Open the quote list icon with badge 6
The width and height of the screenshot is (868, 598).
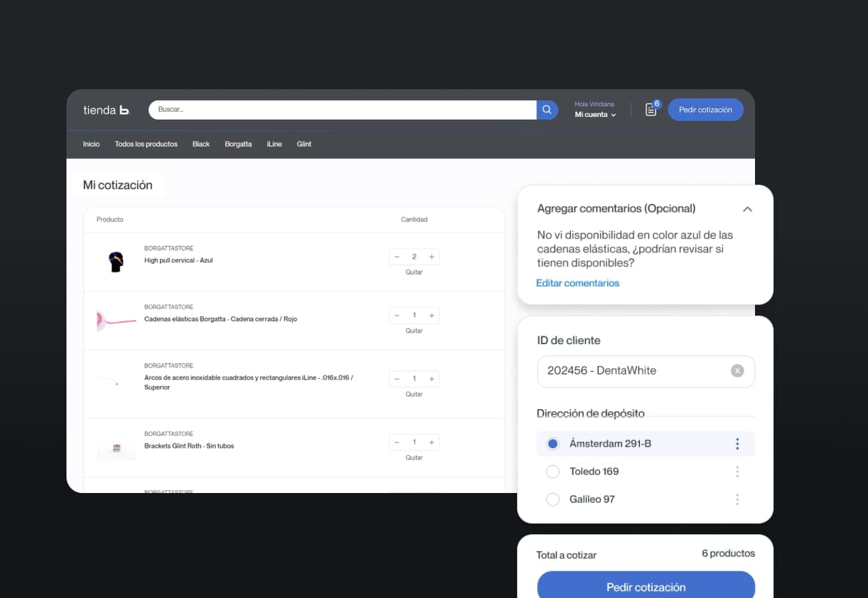tap(649, 109)
